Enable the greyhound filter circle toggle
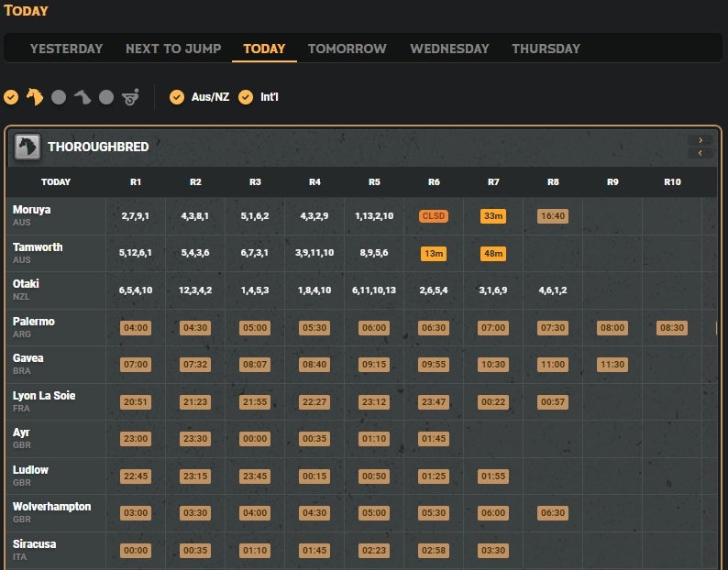The width and height of the screenshot is (728, 570). pos(59,97)
